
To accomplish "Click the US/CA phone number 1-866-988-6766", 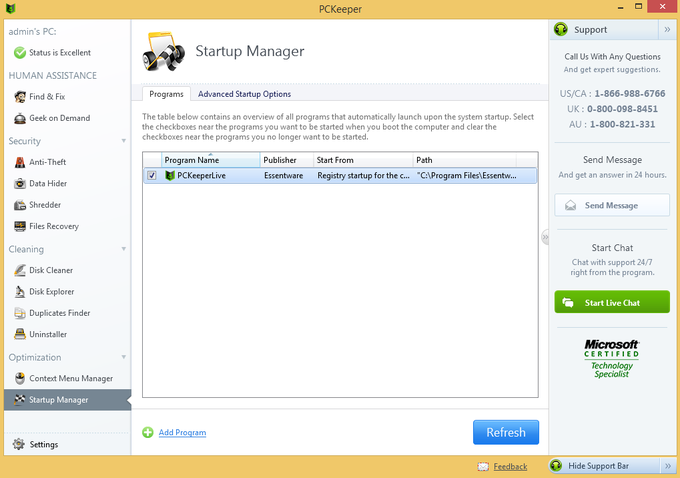I will point(630,94).
